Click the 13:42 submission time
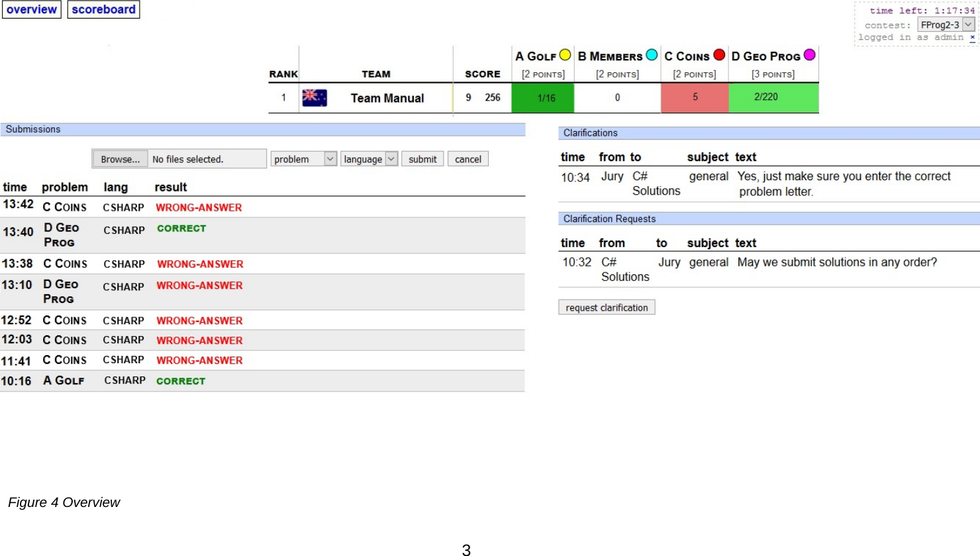Screen dimensions: 980x556 click(18, 204)
